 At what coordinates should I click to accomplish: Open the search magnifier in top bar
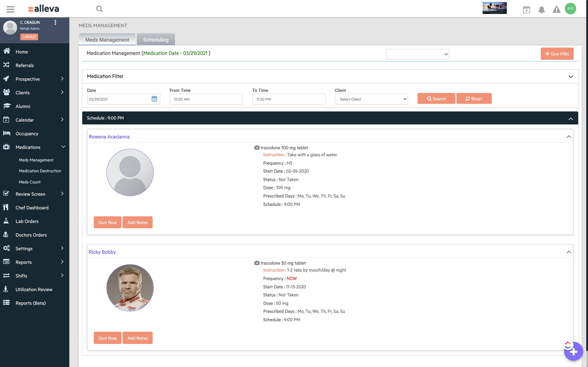pos(99,9)
